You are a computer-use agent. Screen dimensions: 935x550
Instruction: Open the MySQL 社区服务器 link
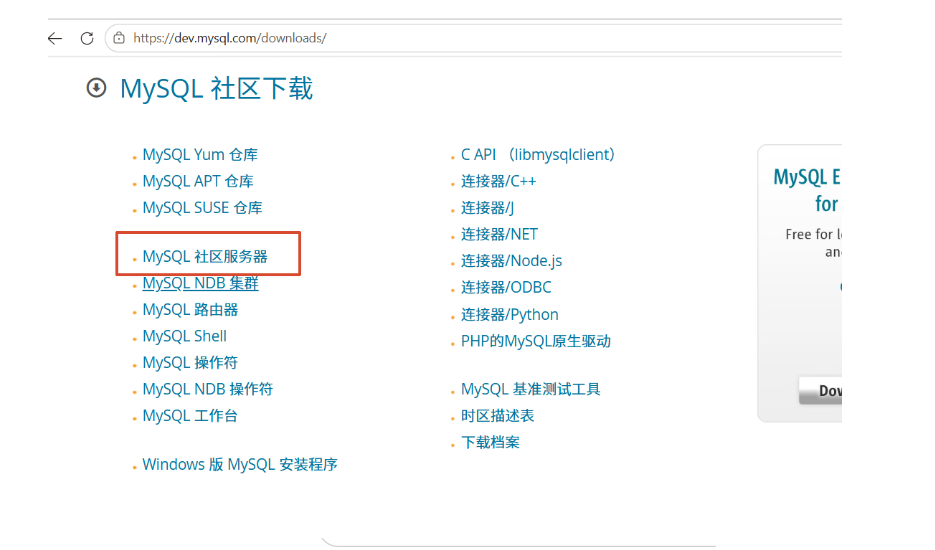tap(205, 257)
